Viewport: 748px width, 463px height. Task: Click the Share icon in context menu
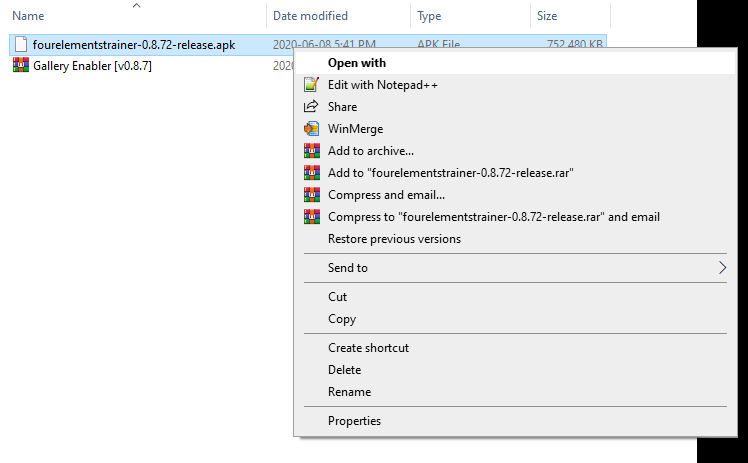(x=310, y=107)
